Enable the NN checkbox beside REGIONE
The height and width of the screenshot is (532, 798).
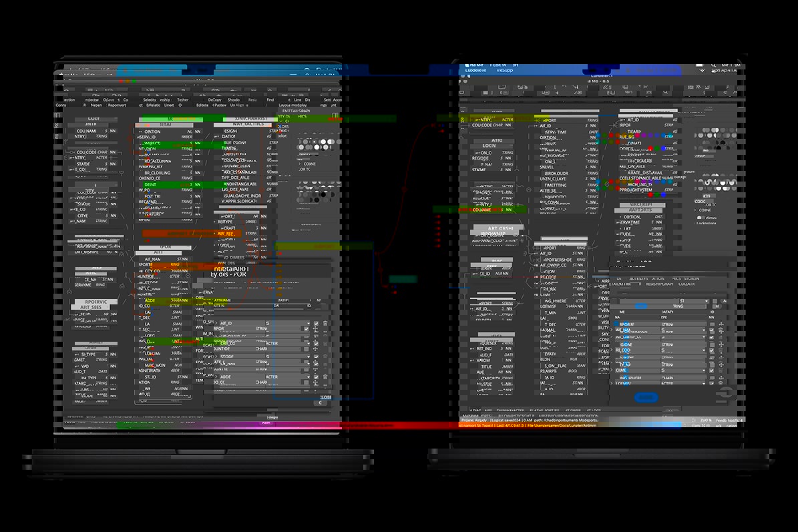point(712,344)
